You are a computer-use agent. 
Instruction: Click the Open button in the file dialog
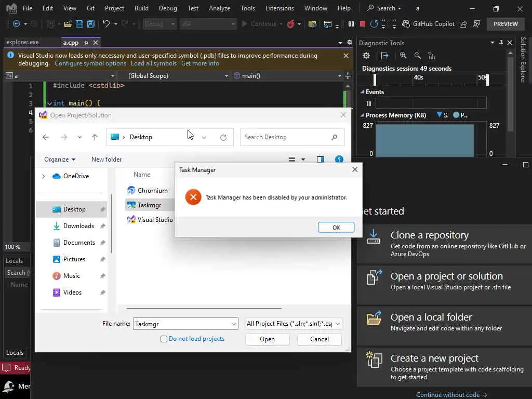pos(267,339)
